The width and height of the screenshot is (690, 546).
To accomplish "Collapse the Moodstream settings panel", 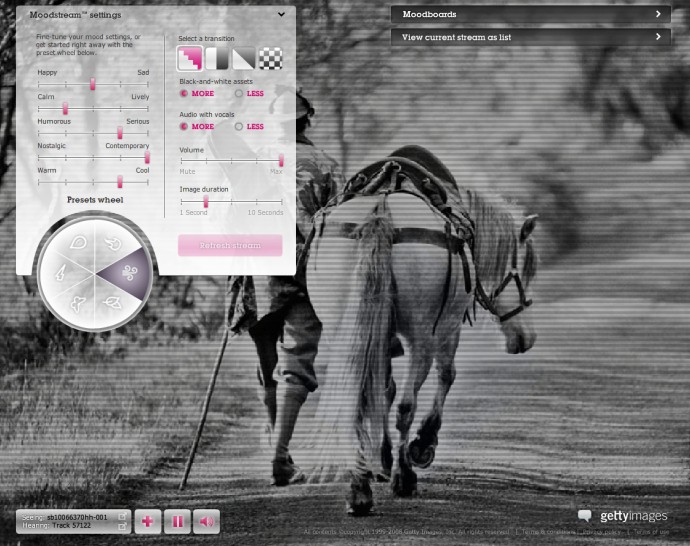I will pos(282,14).
